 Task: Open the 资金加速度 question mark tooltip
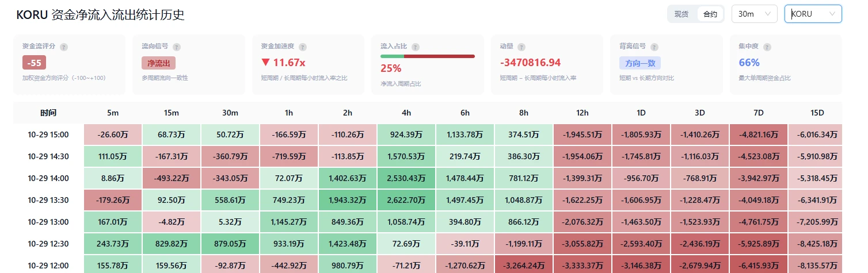[x=303, y=47]
